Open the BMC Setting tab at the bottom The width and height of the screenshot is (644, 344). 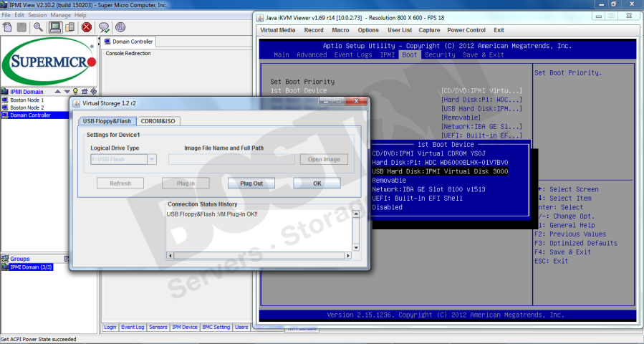click(216, 327)
